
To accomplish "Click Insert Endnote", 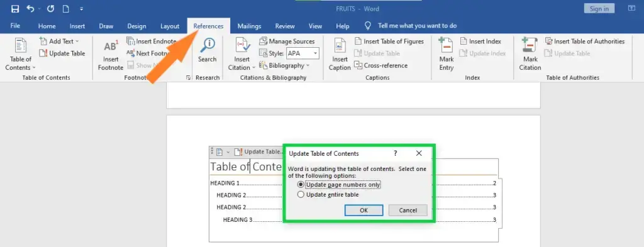I will [152, 41].
